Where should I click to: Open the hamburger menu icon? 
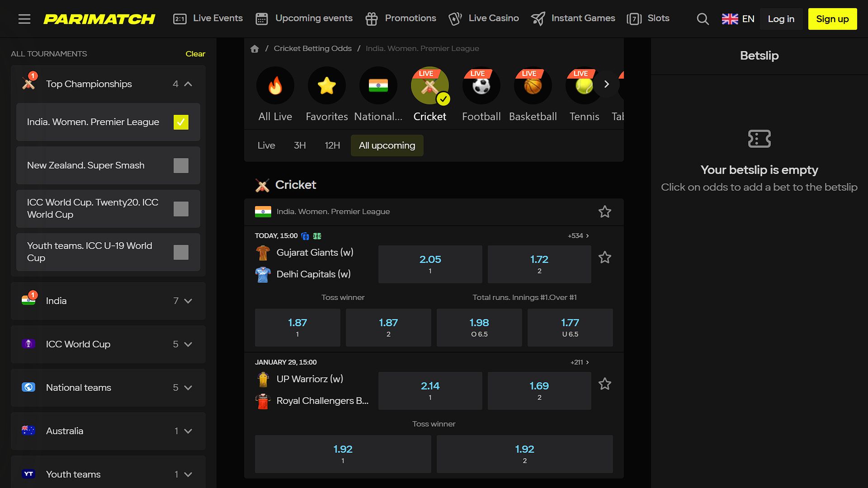coord(24,19)
